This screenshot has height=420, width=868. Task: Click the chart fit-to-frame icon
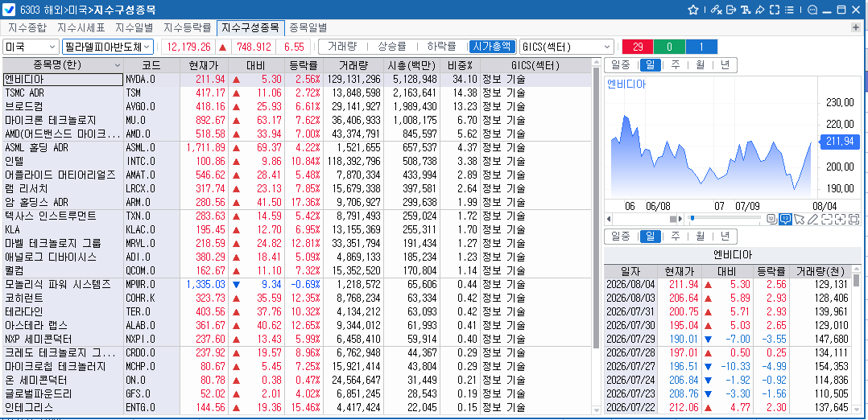tap(854, 219)
